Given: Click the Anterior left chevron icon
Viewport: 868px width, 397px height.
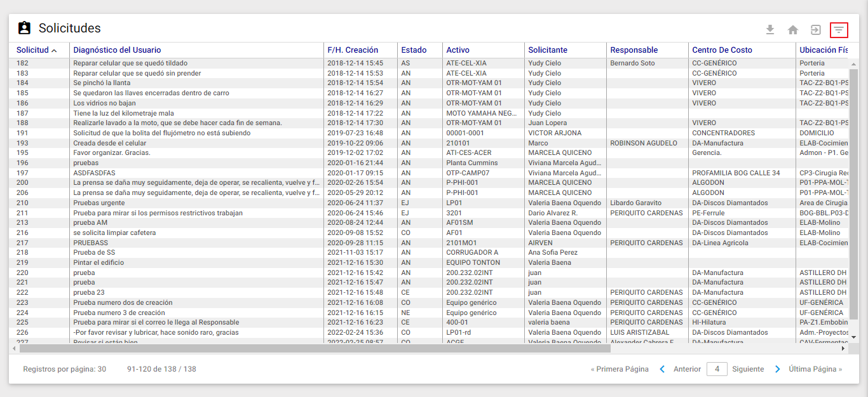Looking at the screenshot, I should point(662,369).
